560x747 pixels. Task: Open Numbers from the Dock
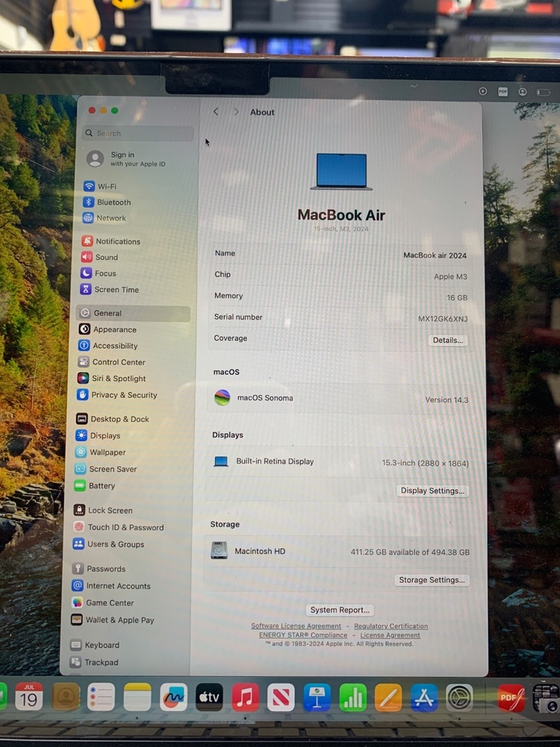tap(353, 697)
